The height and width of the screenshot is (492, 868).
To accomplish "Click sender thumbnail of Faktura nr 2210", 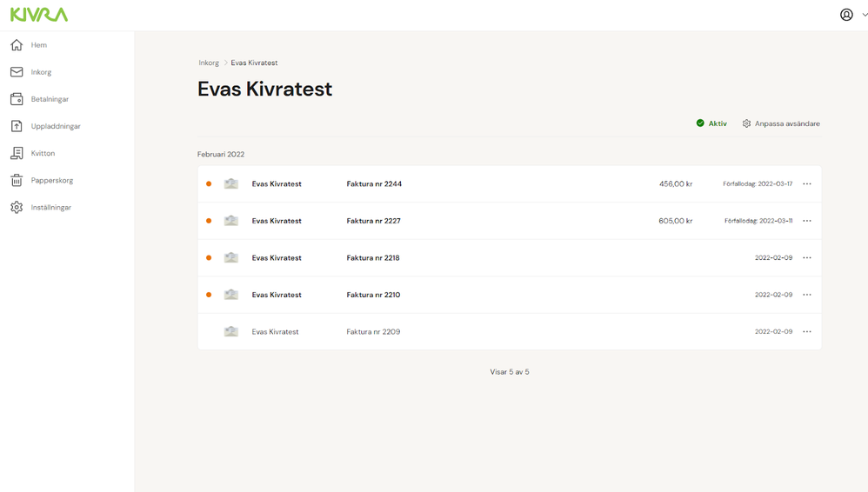I will [230, 295].
